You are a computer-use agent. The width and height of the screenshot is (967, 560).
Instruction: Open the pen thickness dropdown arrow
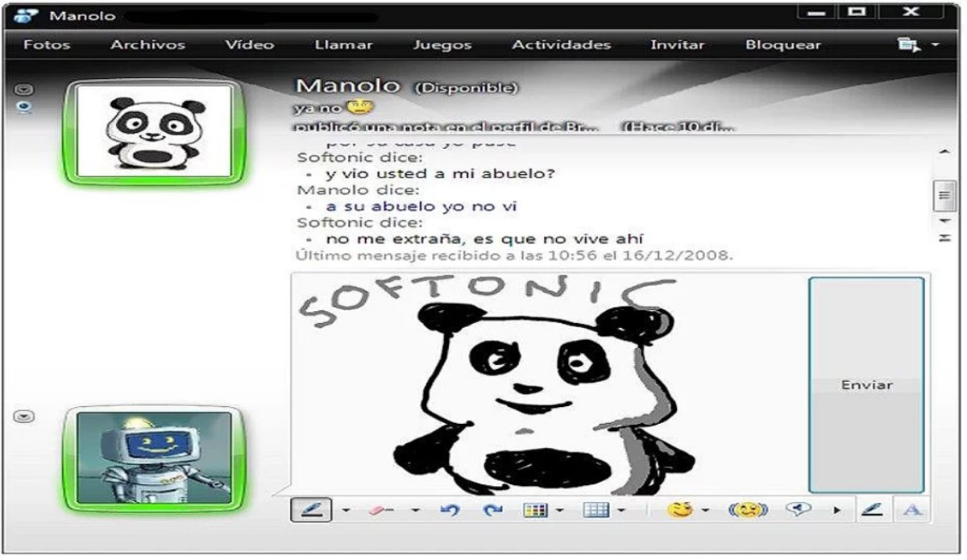[x=346, y=511]
